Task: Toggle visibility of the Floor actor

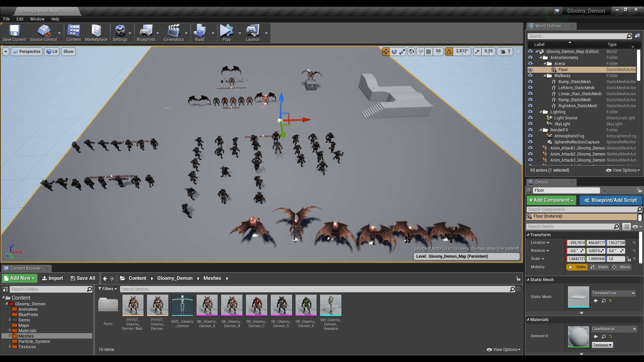Action: click(x=530, y=70)
